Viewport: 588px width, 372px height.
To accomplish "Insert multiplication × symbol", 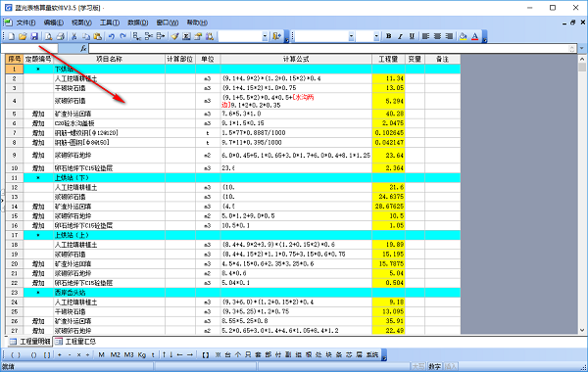I will (x=78, y=354).
